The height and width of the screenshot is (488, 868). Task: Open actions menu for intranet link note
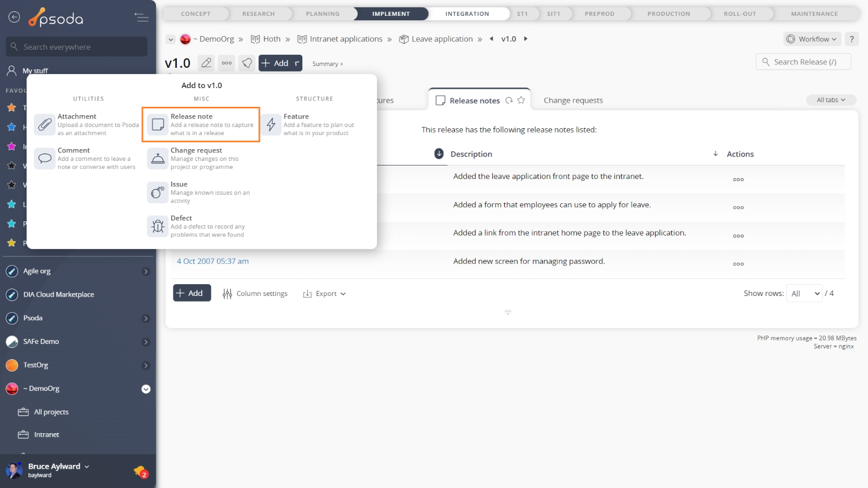738,236
